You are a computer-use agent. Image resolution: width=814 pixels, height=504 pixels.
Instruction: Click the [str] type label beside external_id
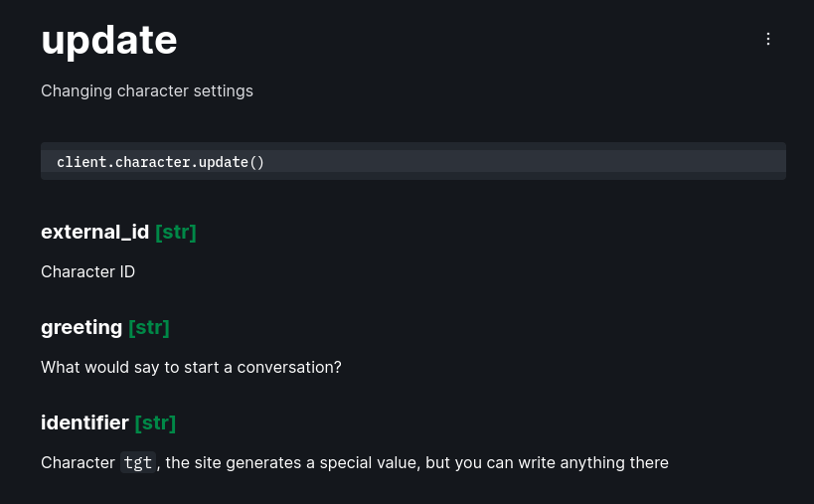[176, 232]
